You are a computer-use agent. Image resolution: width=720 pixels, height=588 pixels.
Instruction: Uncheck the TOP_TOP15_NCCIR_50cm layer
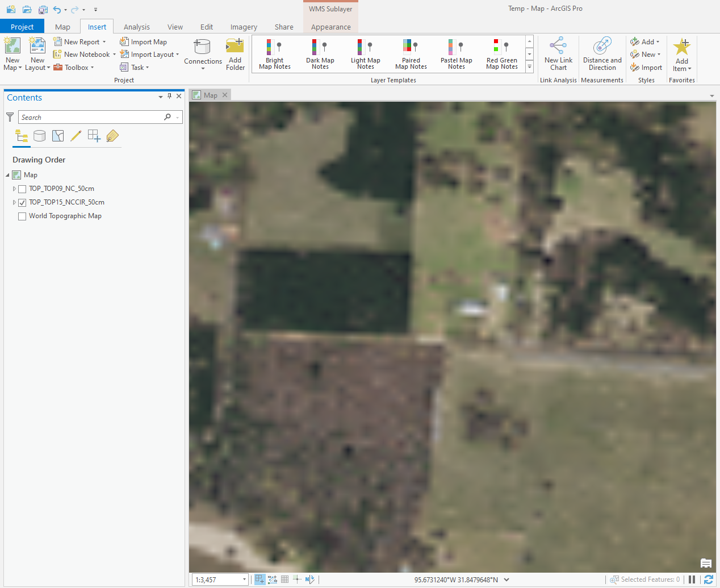[x=22, y=203]
